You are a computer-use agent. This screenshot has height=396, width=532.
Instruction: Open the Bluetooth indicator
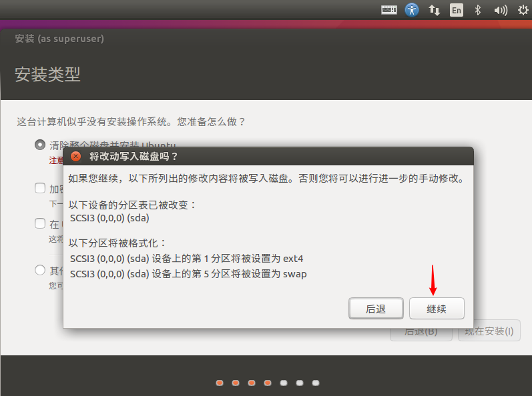tap(478, 10)
